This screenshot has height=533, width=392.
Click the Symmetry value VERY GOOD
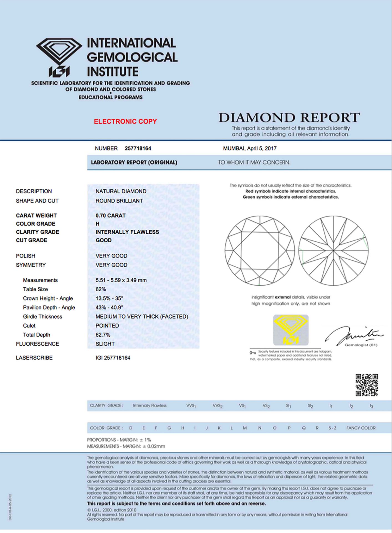[112, 265]
